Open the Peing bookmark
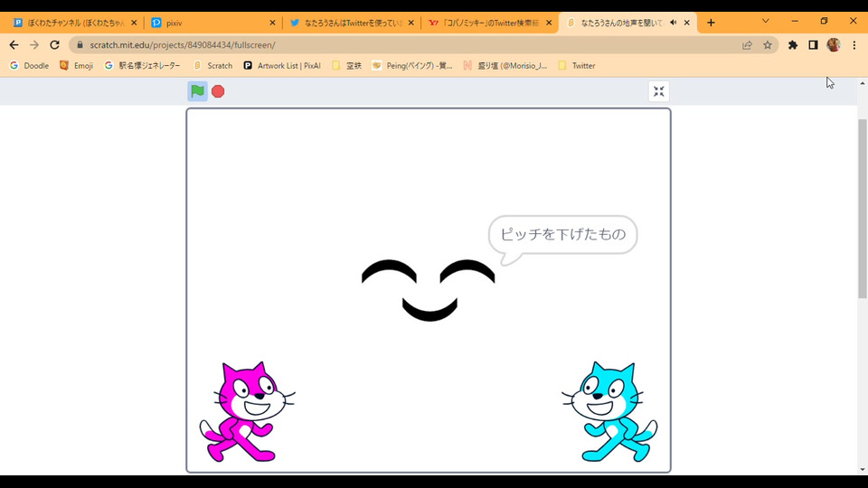 pos(412,65)
